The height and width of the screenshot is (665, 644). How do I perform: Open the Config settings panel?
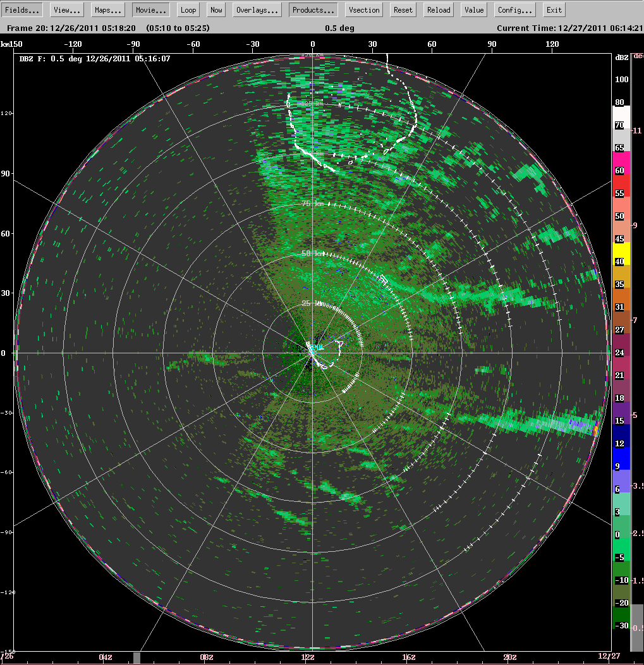pos(513,9)
